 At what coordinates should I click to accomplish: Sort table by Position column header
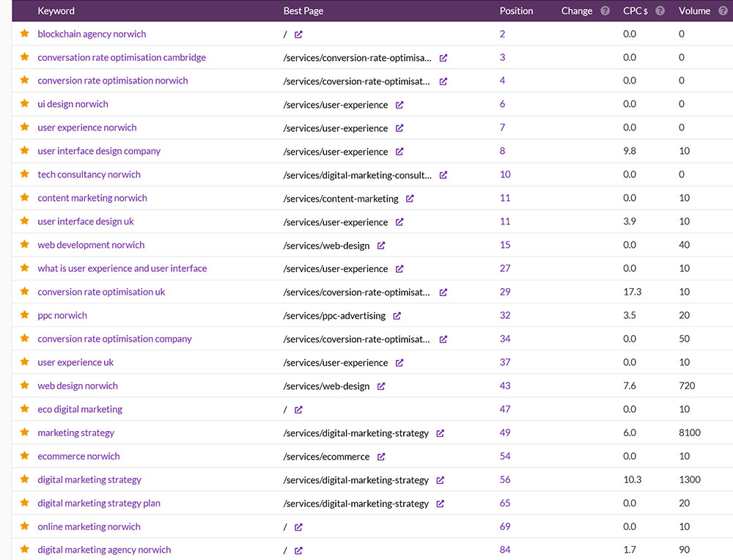coord(516,11)
